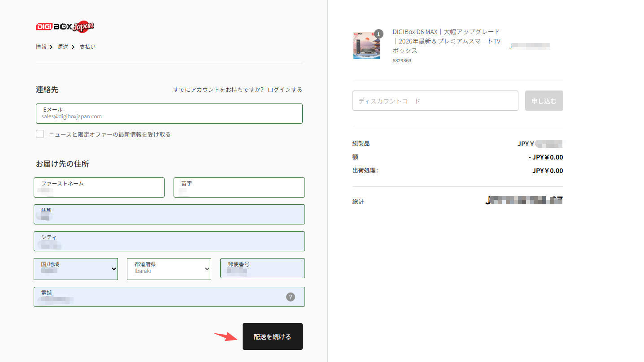Click the 電話 phone number field
Image resolution: width=644 pixels, height=362 pixels.
tap(169, 297)
